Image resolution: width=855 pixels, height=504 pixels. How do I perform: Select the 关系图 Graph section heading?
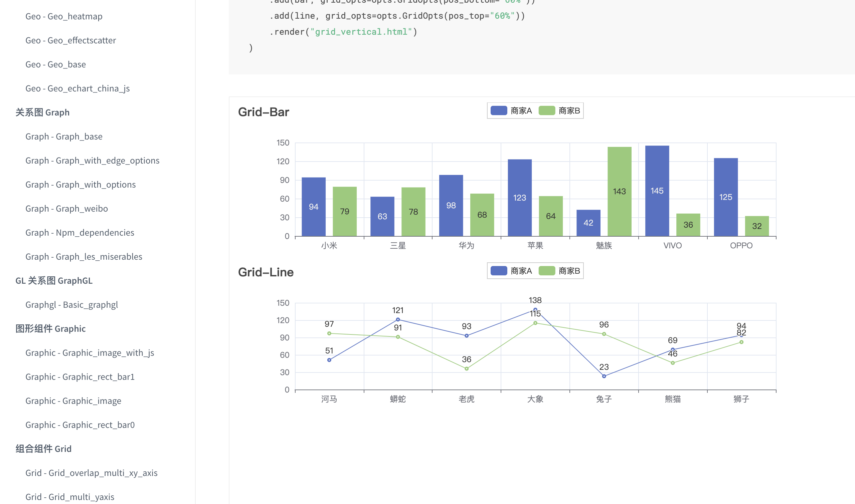coord(42,112)
